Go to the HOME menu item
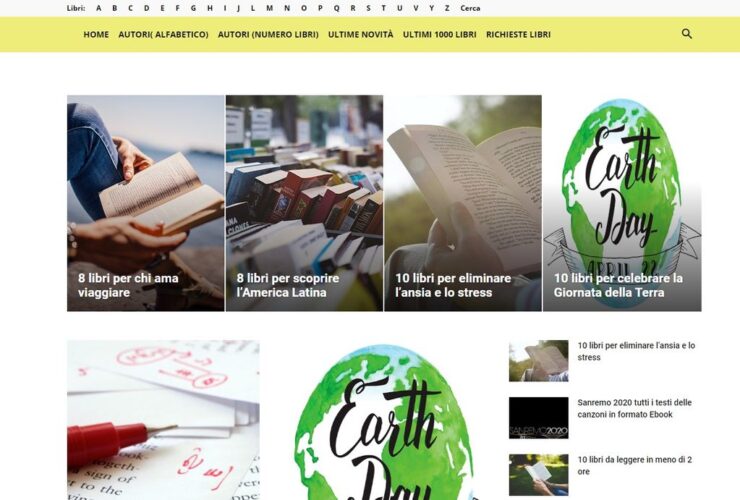Screen dimensions: 740x500 [x=96, y=34]
